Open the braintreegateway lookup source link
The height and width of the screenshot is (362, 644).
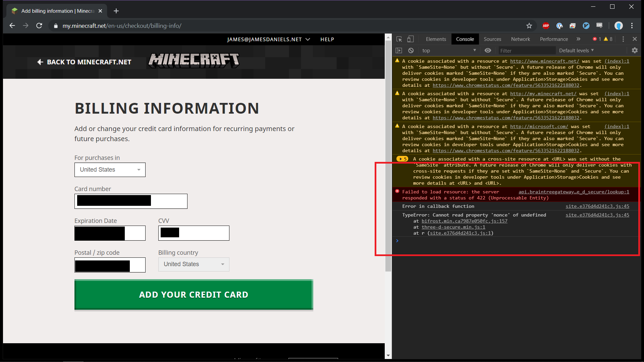[574, 192]
